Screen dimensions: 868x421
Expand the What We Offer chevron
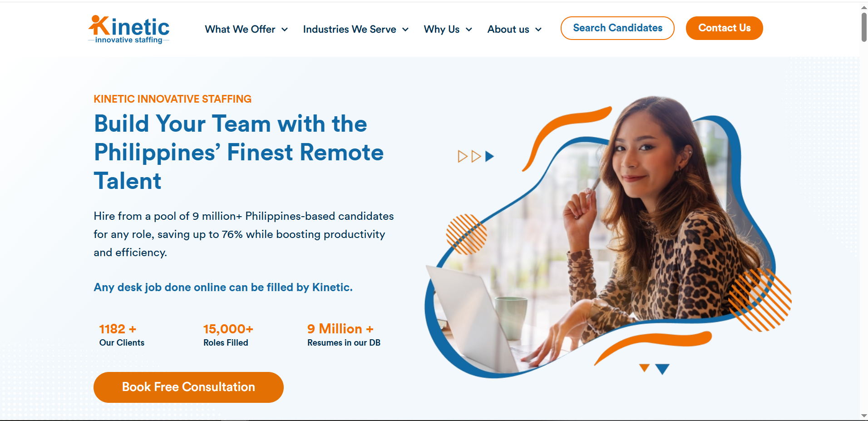285,30
